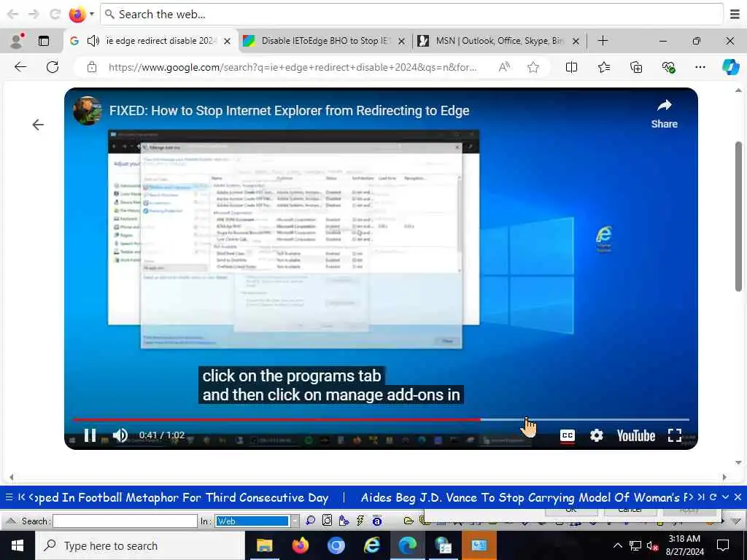Seek on the video progress bar
747x560 pixels.
(x=381, y=419)
